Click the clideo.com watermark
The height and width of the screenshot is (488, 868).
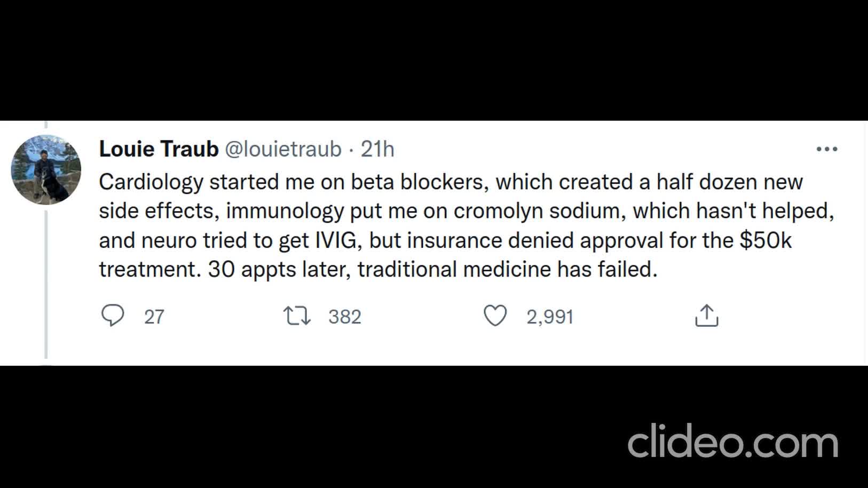pyautogui.click(x=732, y=442)
